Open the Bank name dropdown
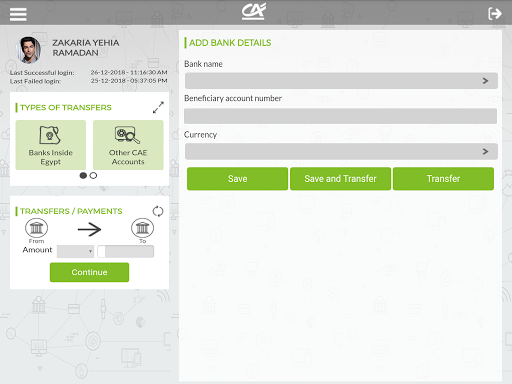The height and width of the screenshot is (384, 512). tap(341, 81)
